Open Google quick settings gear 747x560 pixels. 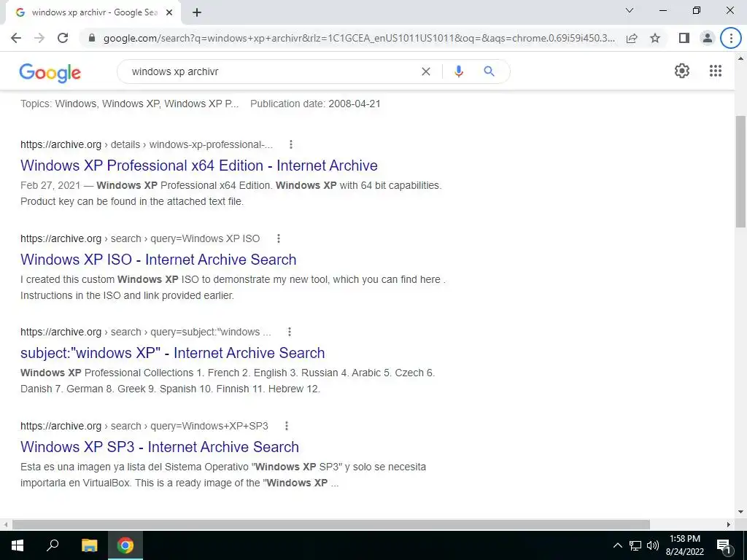pyautogui.click(x=682, y=71)
